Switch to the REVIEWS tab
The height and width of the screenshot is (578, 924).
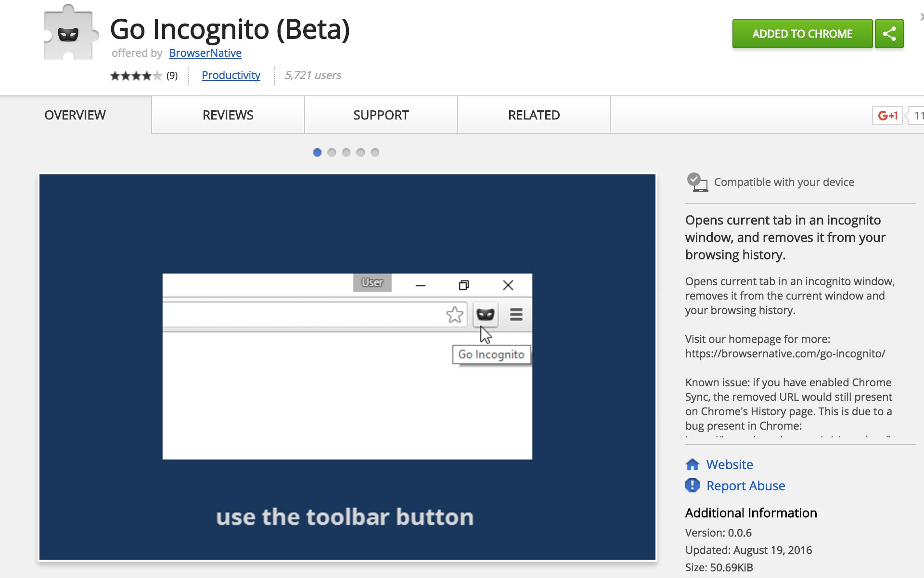pyautogui.click(x=228, y=115)
